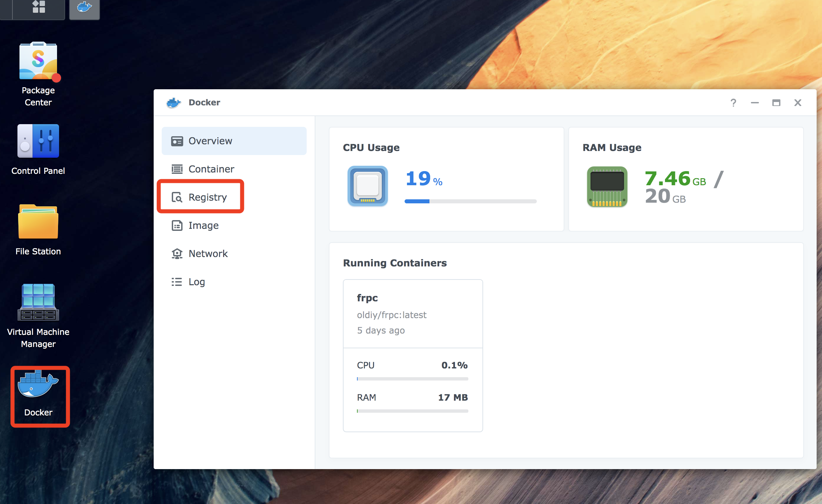Maximize the Docker window
The height and width of the screenshot is (504, 822).
coord(776,102)
